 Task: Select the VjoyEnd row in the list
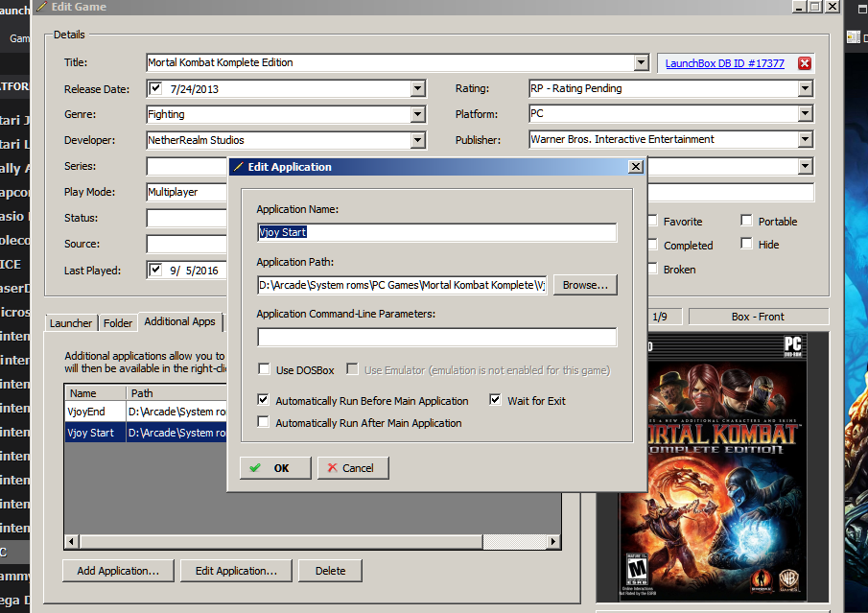pyautogui.click(x=146, y=412)
